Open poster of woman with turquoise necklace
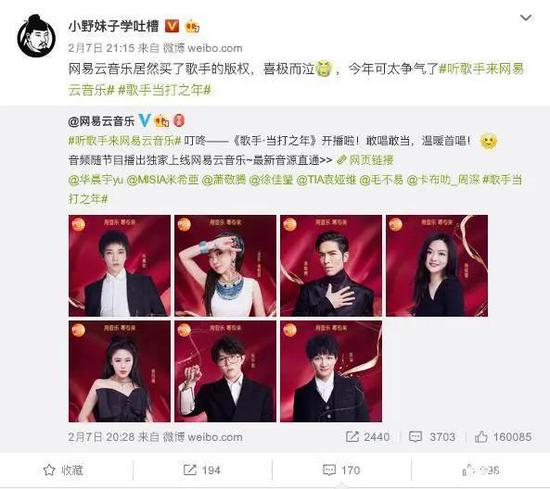The height and width of the screenshot is (489, 550). pyautogui.click(x=225, y=266)
